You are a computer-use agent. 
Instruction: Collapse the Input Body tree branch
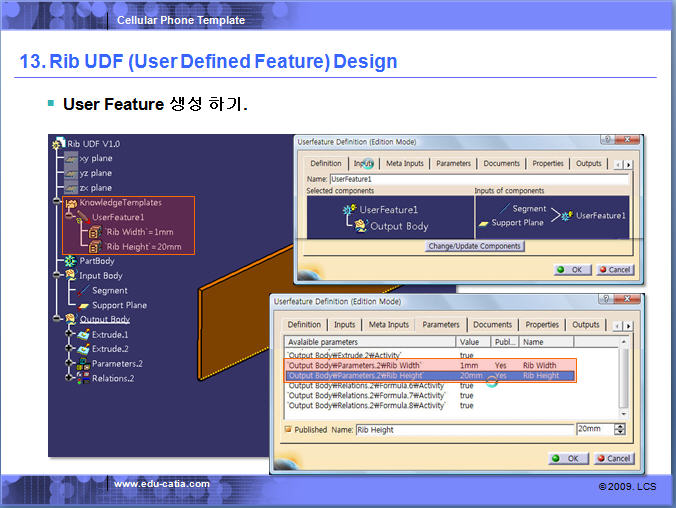[x=57, y=276]
